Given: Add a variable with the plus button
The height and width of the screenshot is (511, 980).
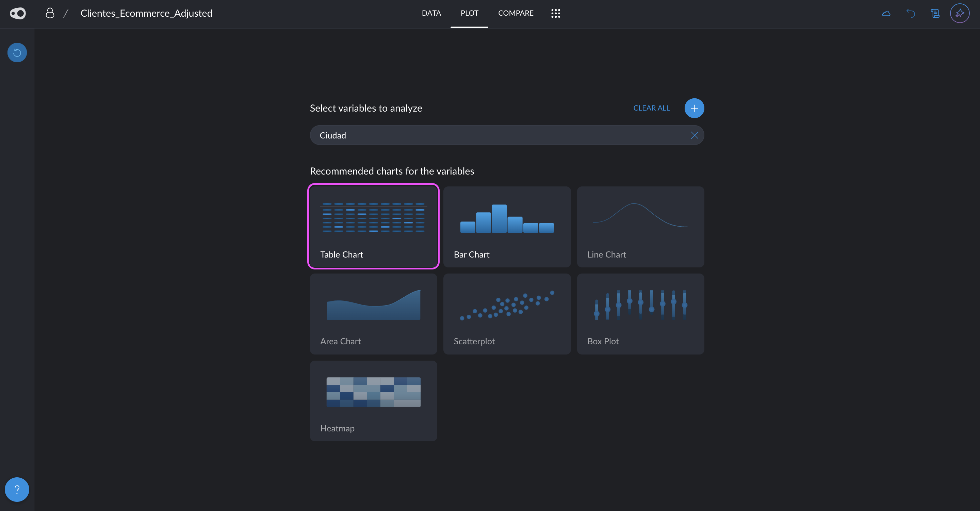Looking at the screenshot, I should 694,108.
